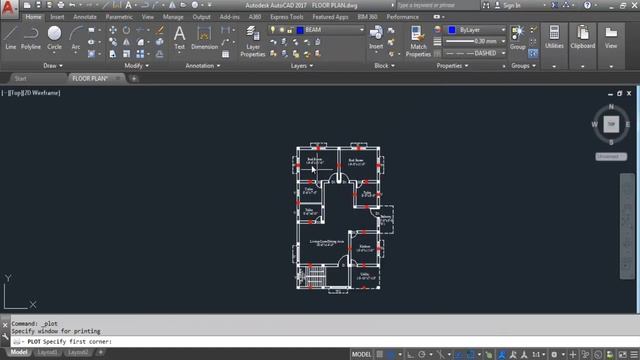Screen dimensions: 640x360
Task: Toggle layer on/off lightbulb for BEAM
Action: (273, 30)
